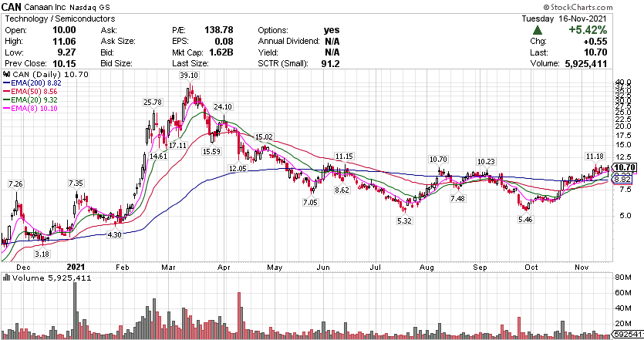Click the Canaan Inc company name
Screen dimensions: 644x340
46,8
